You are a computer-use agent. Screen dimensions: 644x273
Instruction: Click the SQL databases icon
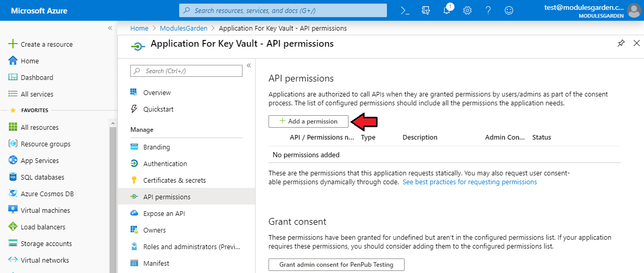[x=13, y=177]
